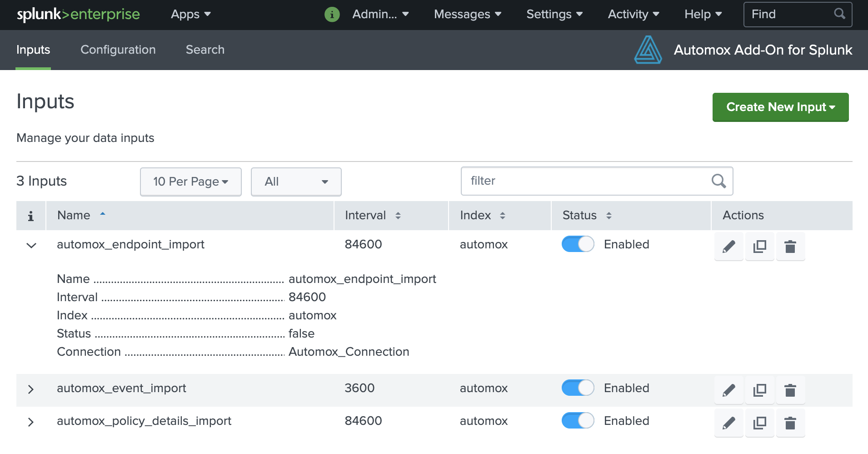Toggle automox_policy_details_import enabled switch
The width and height of the screenshot is (868, 454).
coord(578,421)
